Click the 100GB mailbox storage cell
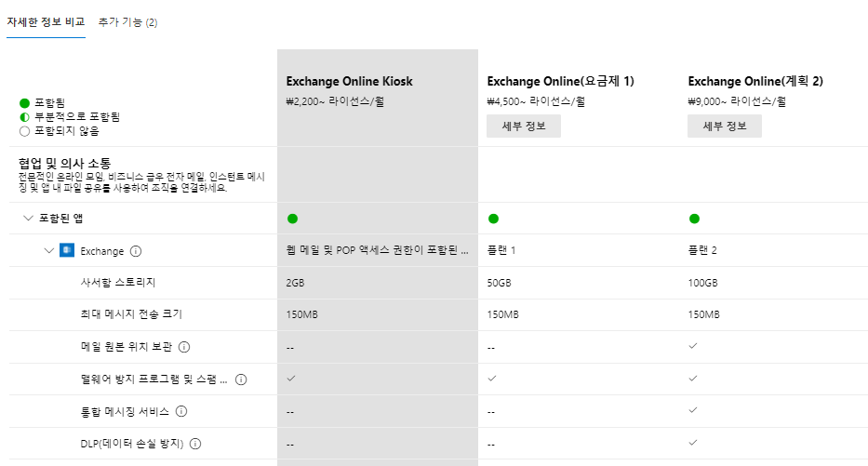 tap(702, 283)
